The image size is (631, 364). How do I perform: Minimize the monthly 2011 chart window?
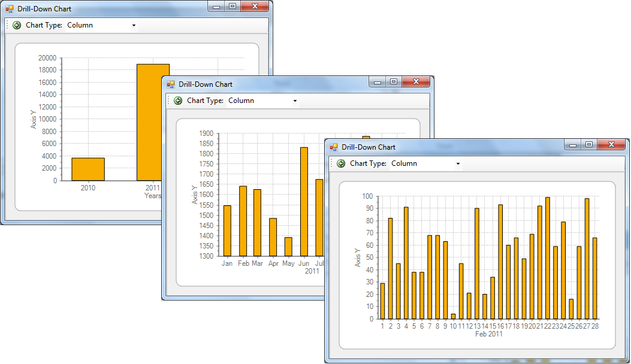(x=378, y=82)
